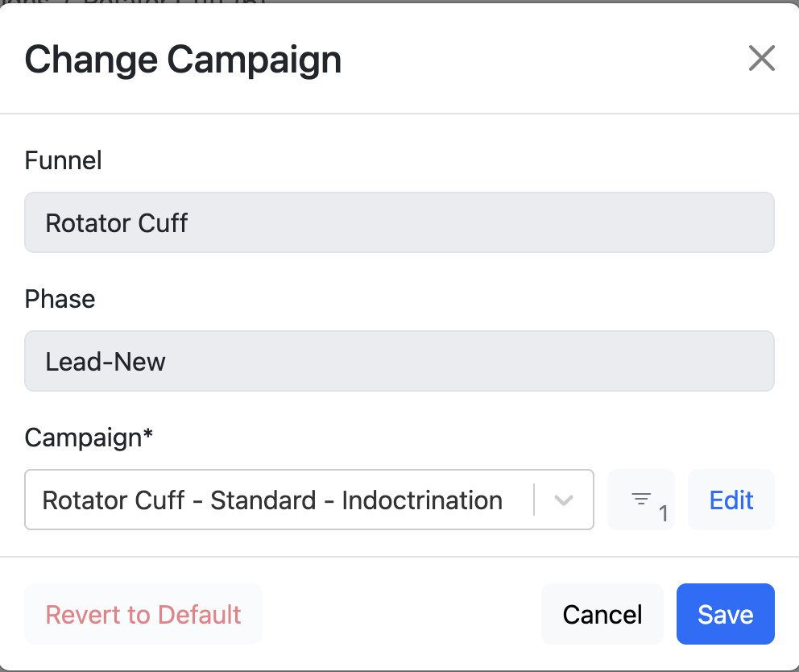
Task: Click empty footer space left of Cancel
Action: click(x=403, y=615)
